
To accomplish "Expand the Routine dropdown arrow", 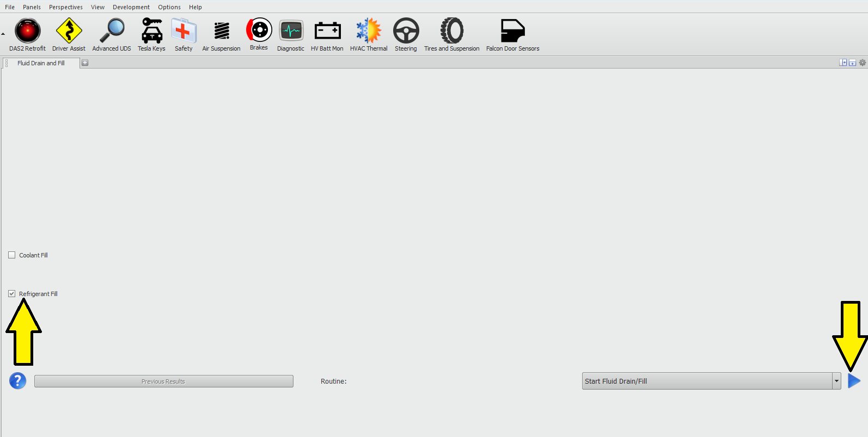I will point(836,381).
